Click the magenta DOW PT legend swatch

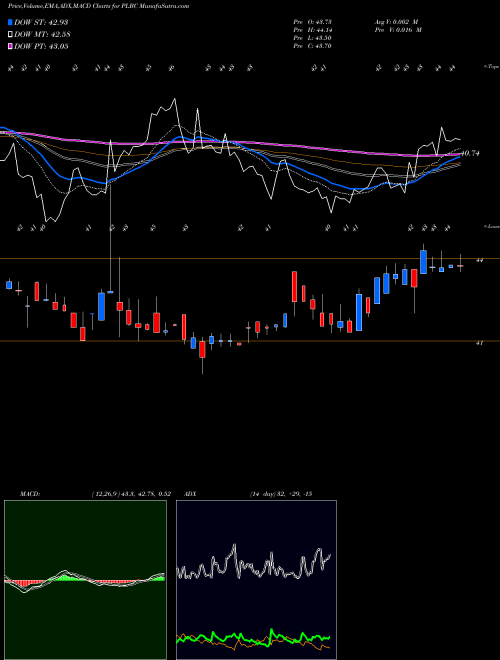tap(10, 46)
